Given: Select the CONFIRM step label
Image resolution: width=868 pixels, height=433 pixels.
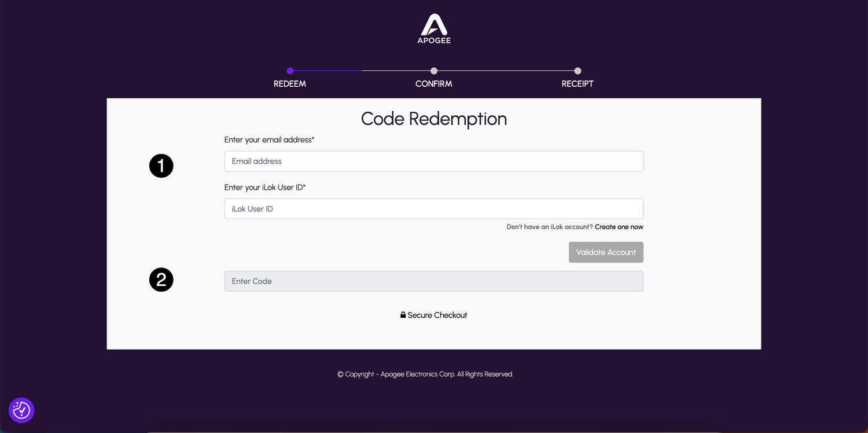Looking at the screenshot, I should (x=434, y=84).
